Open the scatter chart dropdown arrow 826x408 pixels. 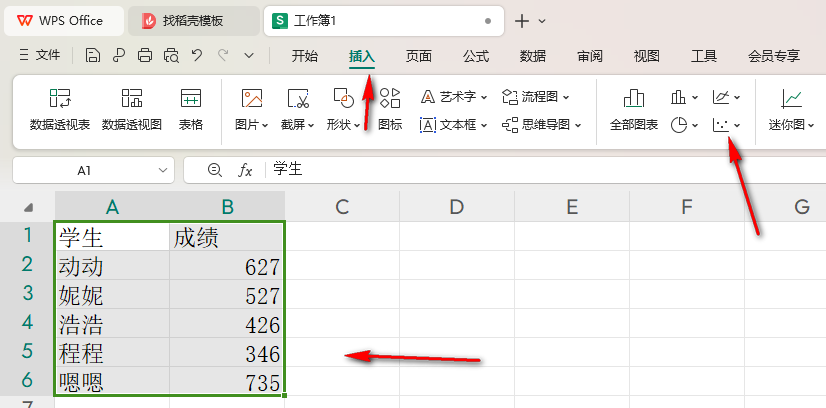[x=736, y=125]
